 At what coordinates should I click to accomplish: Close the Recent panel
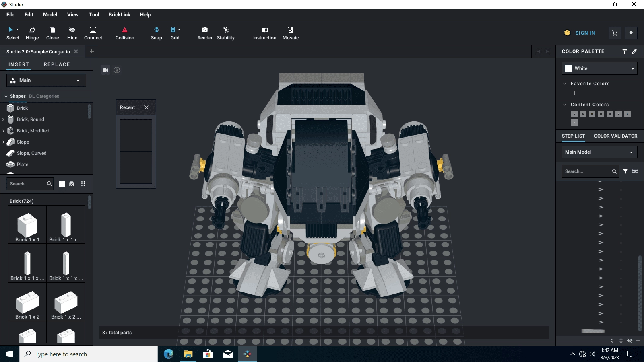click(x=147, y=107)
